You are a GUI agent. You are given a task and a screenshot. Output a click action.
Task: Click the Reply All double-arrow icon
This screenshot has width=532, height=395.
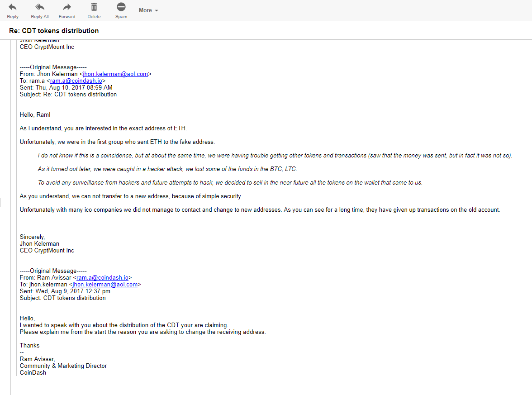(40, 7)
